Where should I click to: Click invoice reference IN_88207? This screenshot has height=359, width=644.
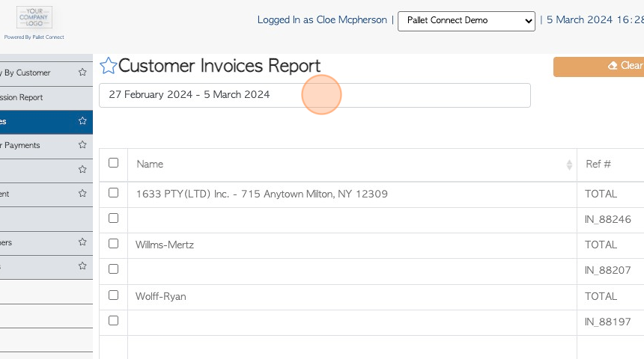607,271
